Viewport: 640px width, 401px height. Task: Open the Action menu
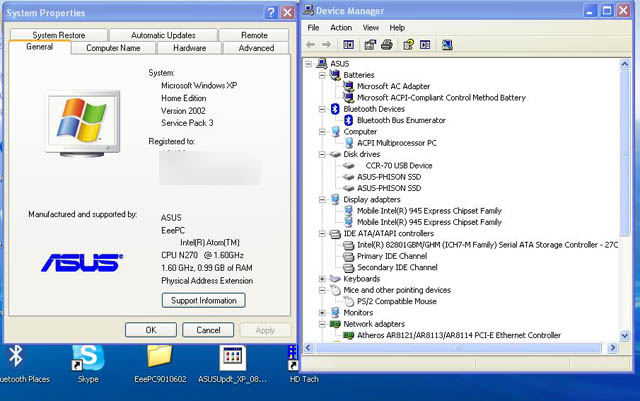(341, 28)
